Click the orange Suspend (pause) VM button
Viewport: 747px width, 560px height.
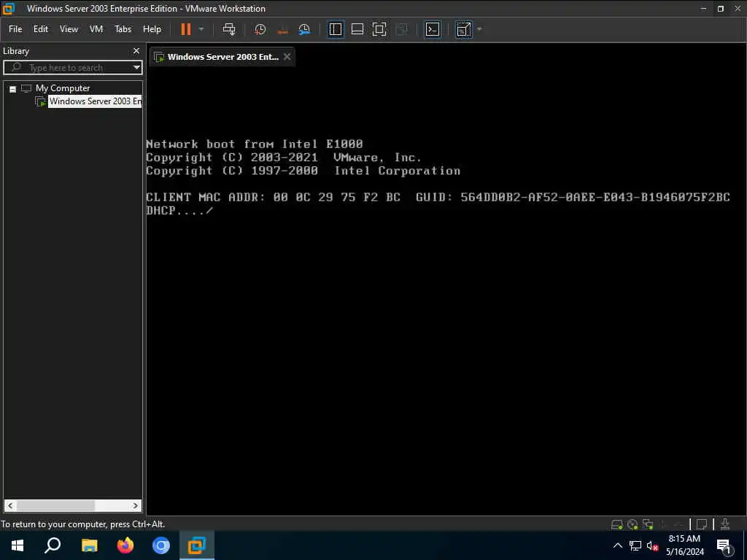[186, 29]
